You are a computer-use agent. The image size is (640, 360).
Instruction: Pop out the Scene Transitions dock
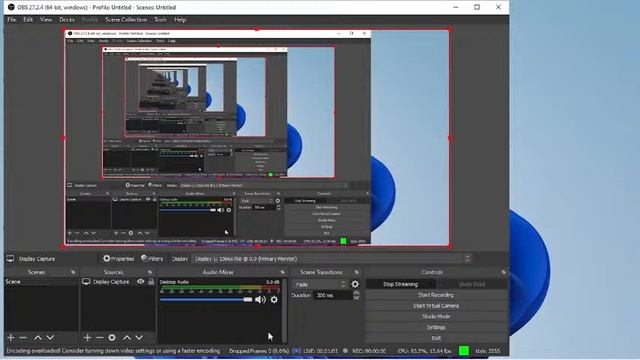357,272
